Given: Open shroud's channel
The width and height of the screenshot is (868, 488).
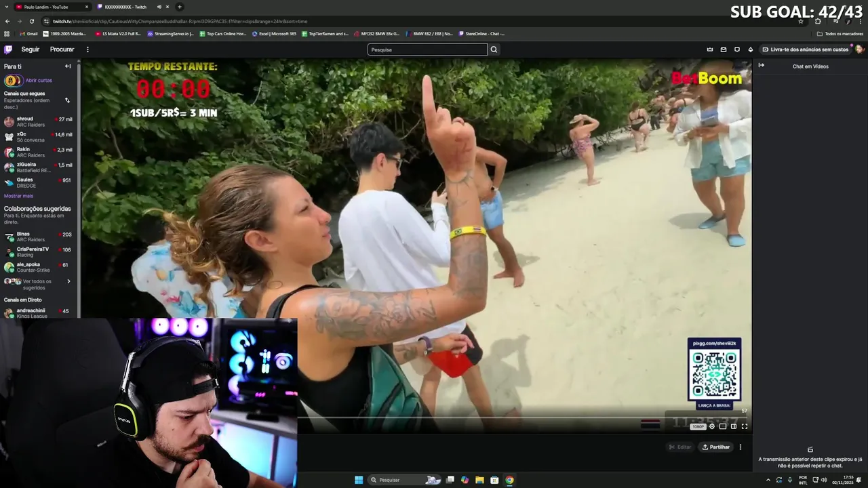Looking at the screenshot, I should [38, 122].
